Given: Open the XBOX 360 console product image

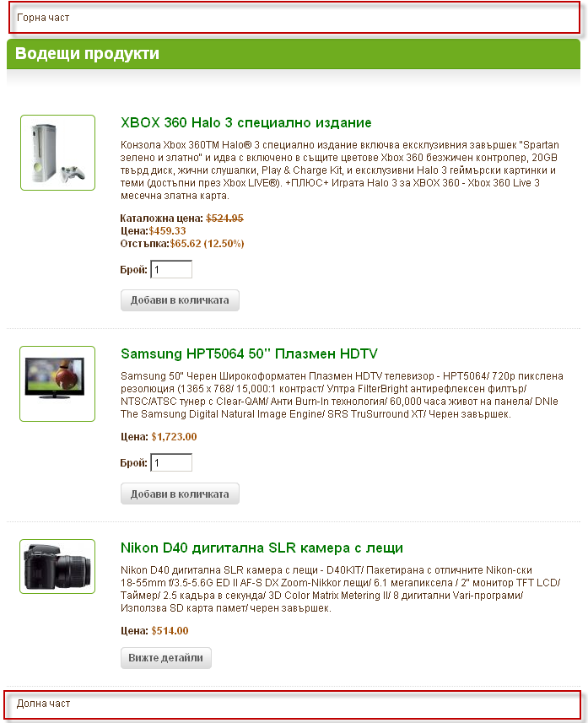Looking at the screenshot, I should (57, 153).
